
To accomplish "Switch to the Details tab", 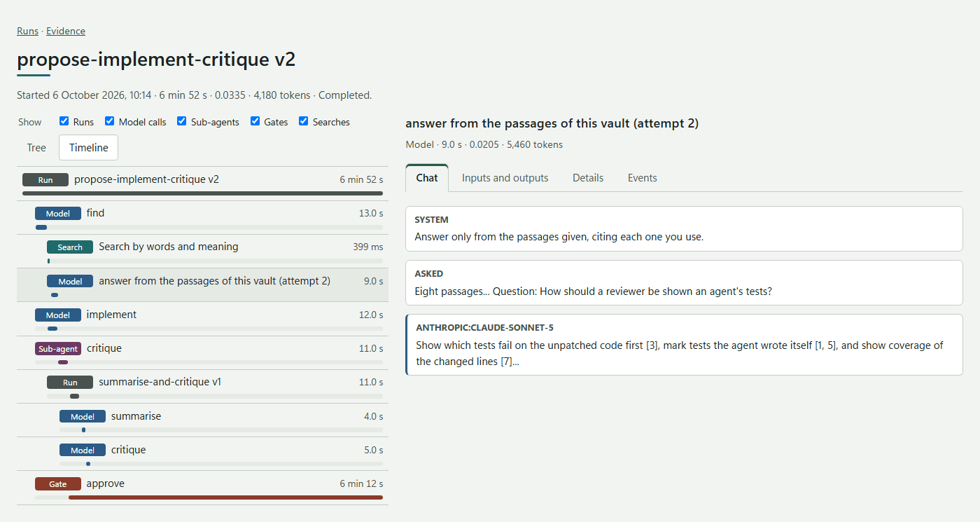I will click(588, 178).
